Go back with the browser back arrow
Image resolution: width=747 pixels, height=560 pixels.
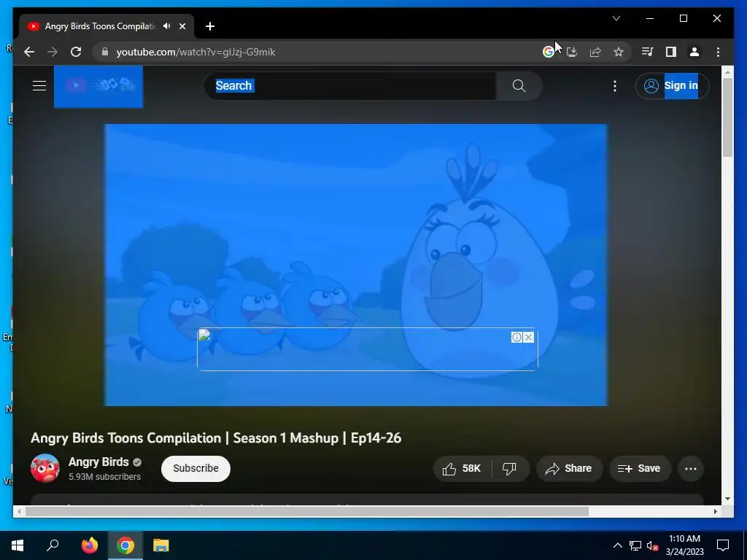tap(29, 52)
